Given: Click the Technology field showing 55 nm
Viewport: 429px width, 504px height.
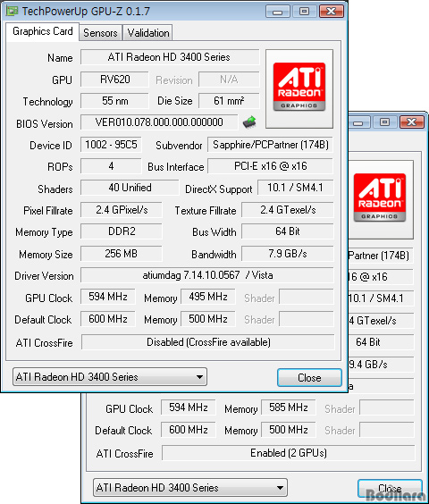Looking at the screenshot, I should (x=114, y=101).
